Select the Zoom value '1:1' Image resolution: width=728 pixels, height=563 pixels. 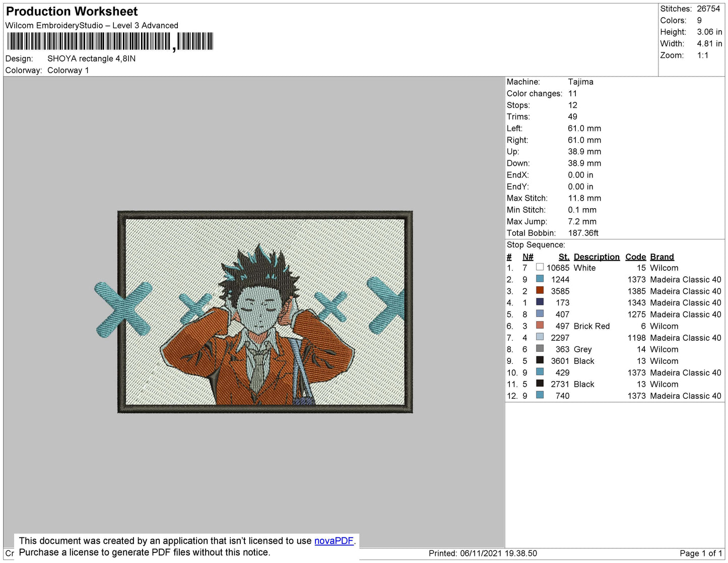[703, 55]
